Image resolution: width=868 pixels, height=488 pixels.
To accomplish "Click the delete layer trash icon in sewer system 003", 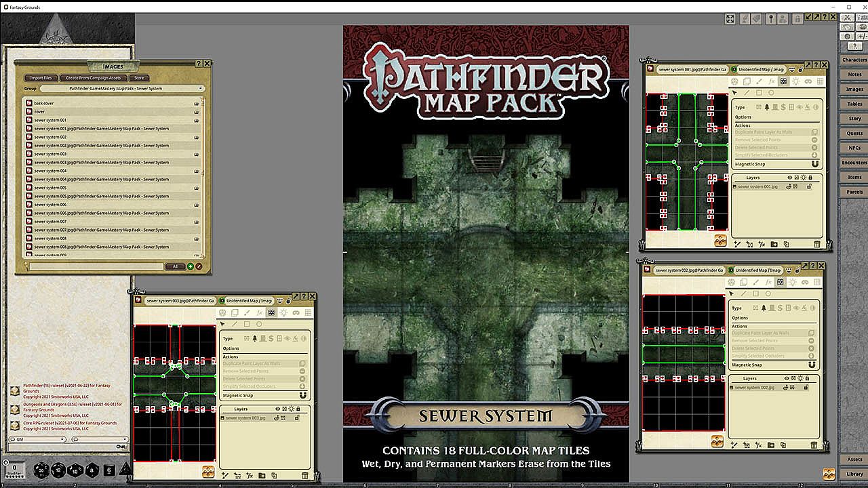I will click(305, 476).
